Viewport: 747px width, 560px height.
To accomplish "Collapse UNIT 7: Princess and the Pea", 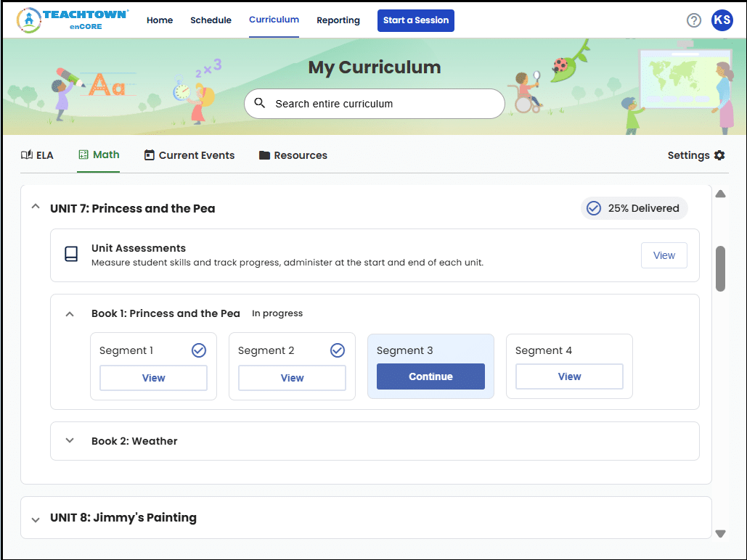I will pyautogui.click(x=35, y=207).
